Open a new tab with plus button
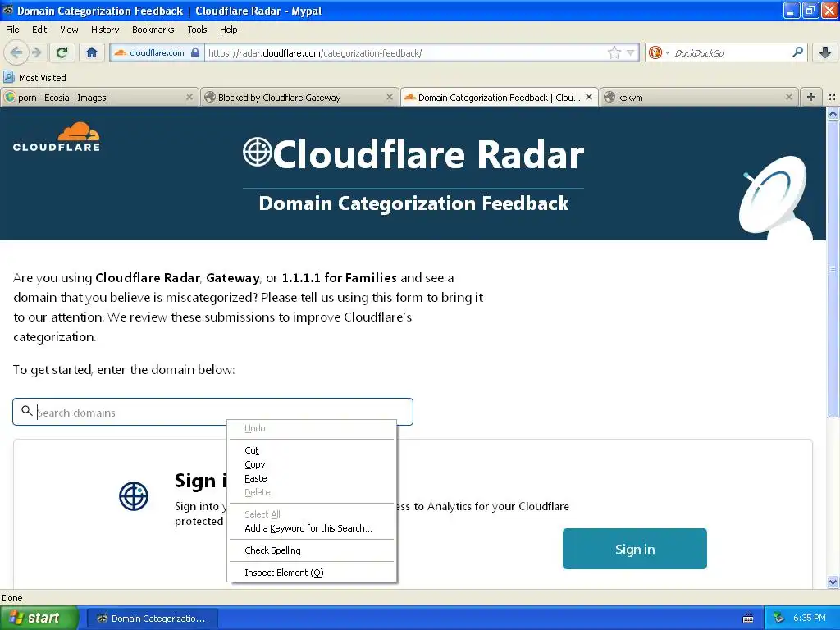This screenshot has width=840, height=630. coord(810,97)
